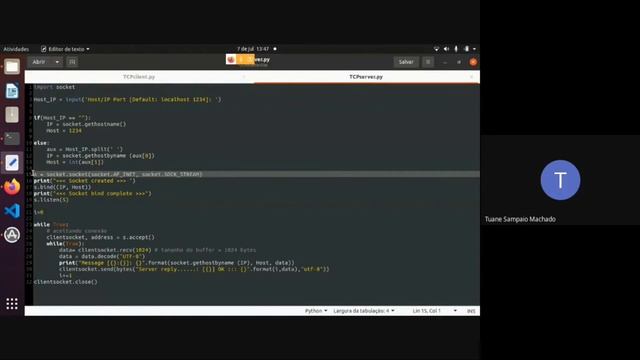Open the clock showing 7 de jul 13:47
Screen dimensions: 640x360
pos(253,49)
